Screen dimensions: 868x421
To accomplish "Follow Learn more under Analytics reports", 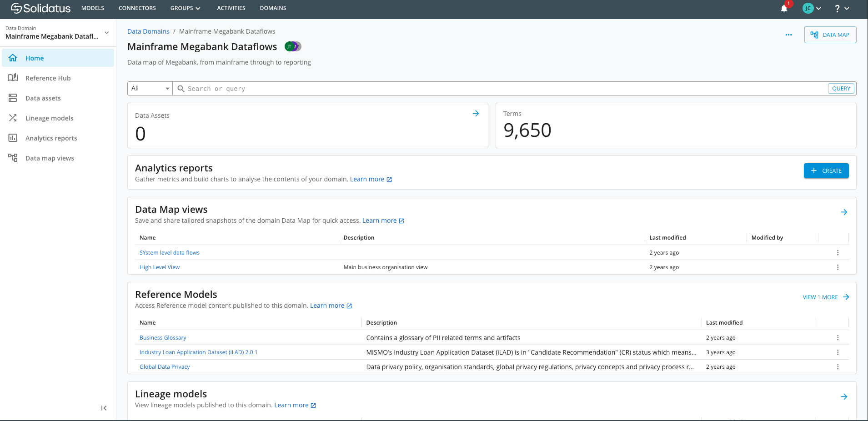I will (367, 179).
